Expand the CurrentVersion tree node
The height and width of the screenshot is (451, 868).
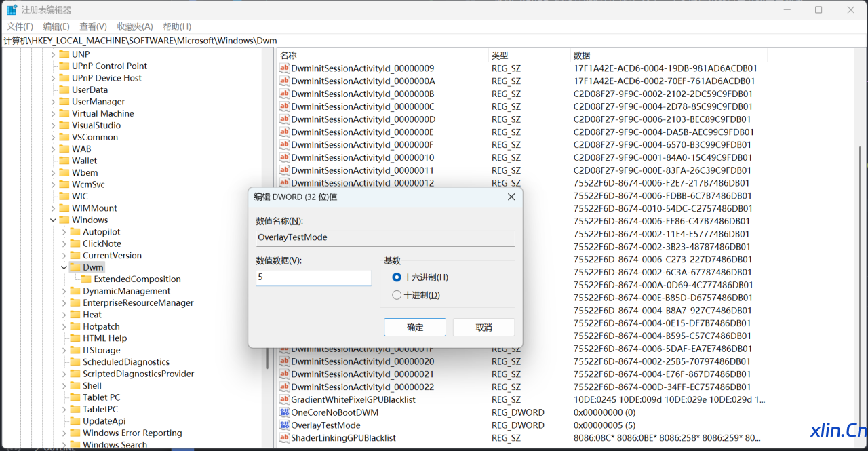point(64,256)
